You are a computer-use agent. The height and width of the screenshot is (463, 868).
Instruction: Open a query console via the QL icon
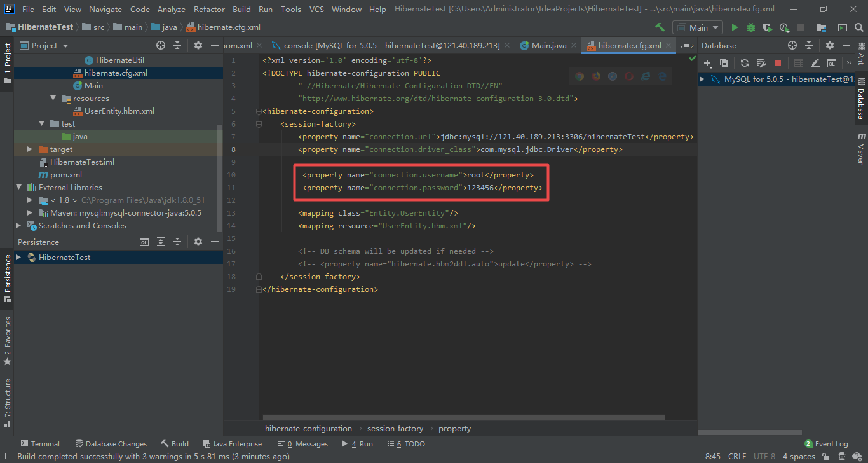[832, 64]
